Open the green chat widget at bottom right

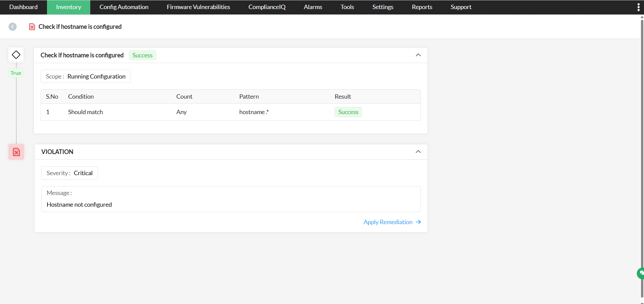tap(640, 273)
